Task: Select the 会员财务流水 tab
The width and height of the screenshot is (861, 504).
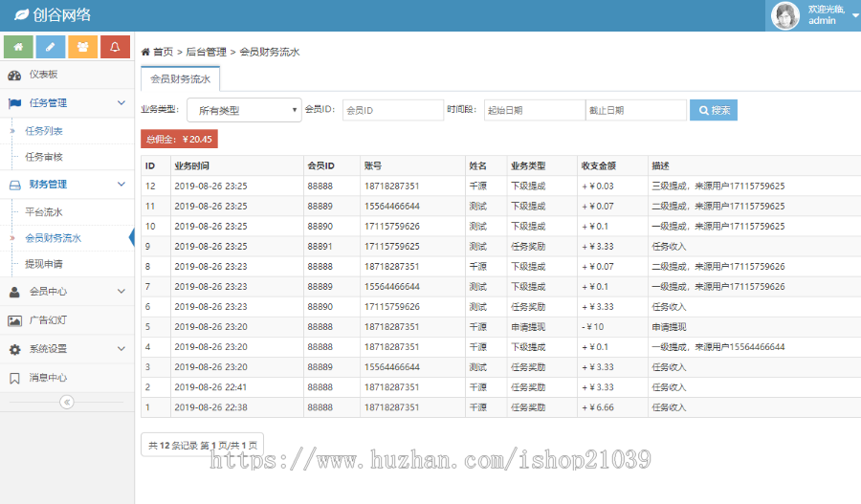Action: click(x=181, y=79)
